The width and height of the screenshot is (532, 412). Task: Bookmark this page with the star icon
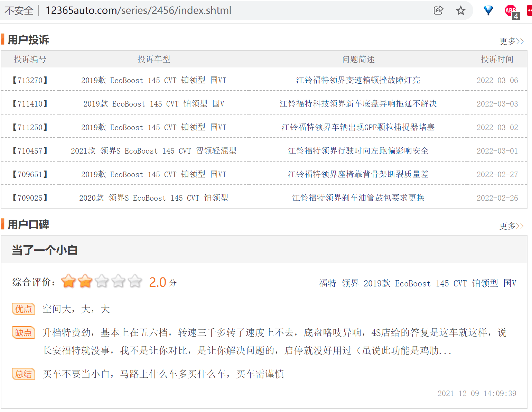pyautogui.click(x=460, y=10)
